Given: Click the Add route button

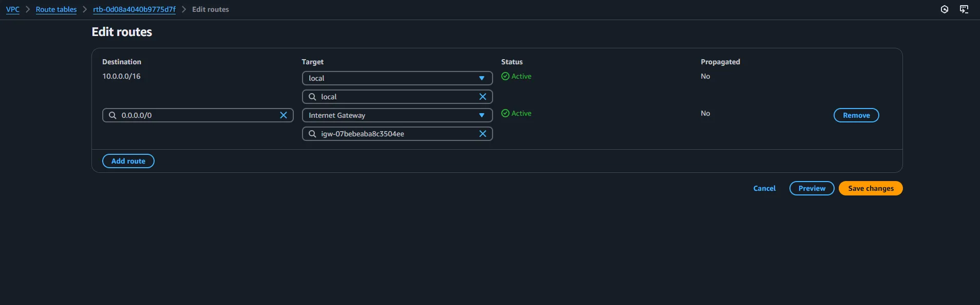Looking at the screenshot, I should pos(128,161).
